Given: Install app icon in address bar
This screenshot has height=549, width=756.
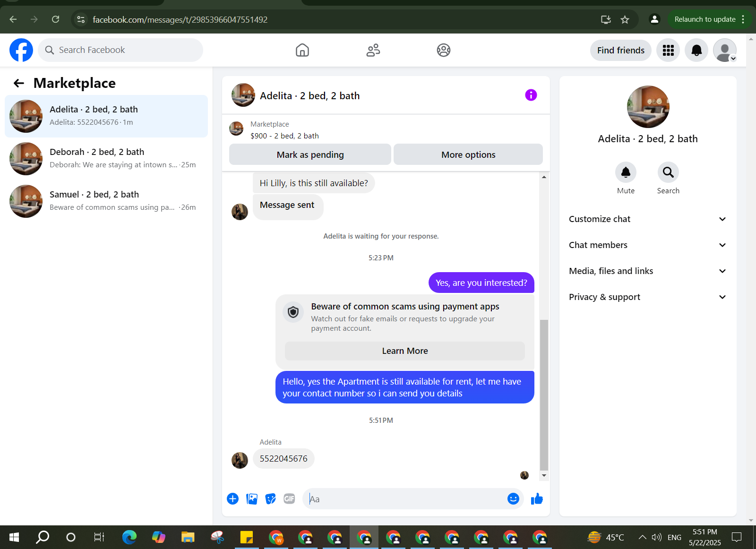Looking at the screenshot, I should pos(606,19).
